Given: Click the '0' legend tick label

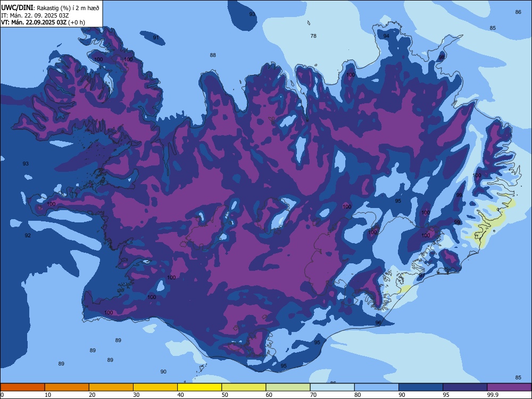Looking at the screenshot, I should [x=2, y=395].
